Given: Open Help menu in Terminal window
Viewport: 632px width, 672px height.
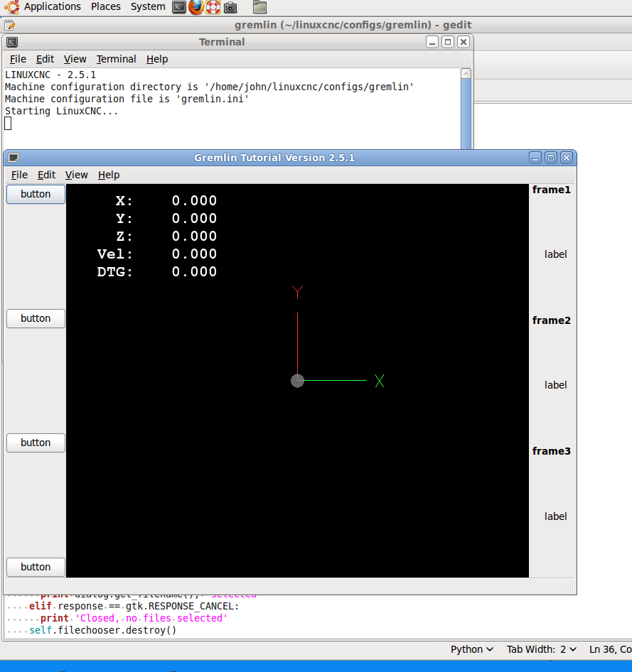Looking at the screenshot, I should click(x=157, y=59).
